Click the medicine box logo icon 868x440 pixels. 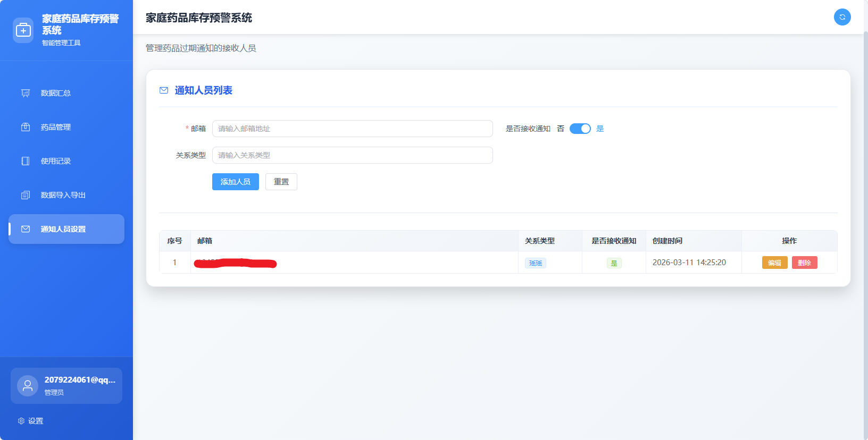point(23,30)
